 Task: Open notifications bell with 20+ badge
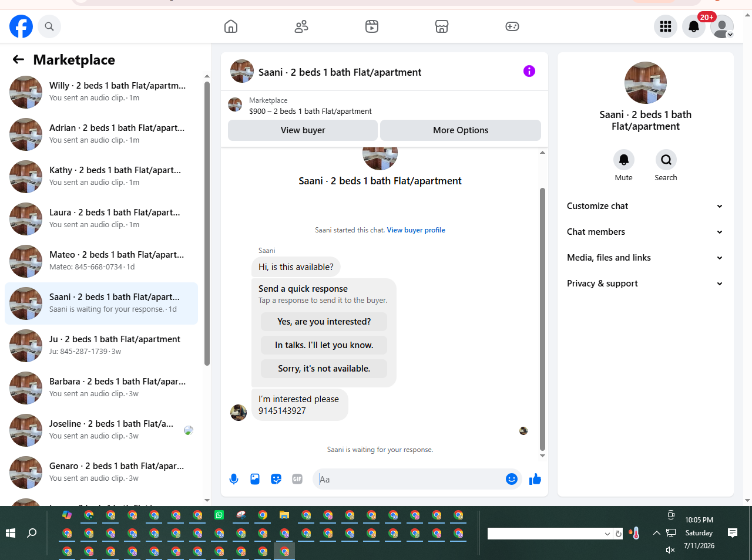click(694, 26)
